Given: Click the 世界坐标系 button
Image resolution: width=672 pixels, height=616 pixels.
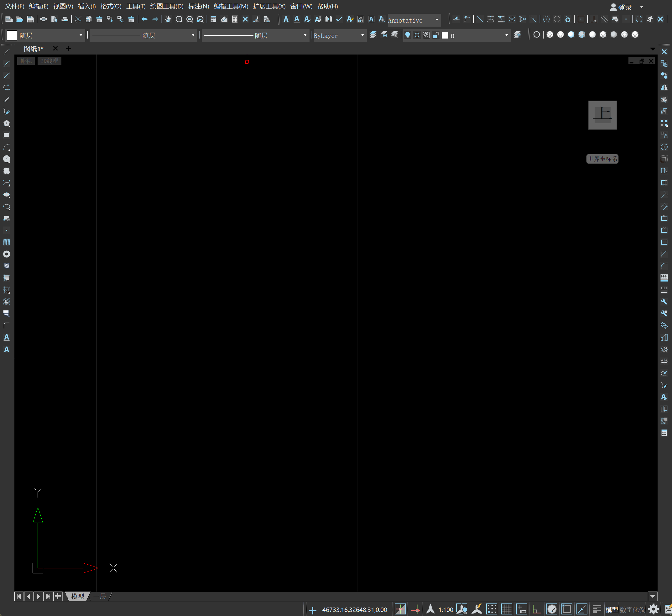Looking at the screenshot, I should (x=602, y=159).
